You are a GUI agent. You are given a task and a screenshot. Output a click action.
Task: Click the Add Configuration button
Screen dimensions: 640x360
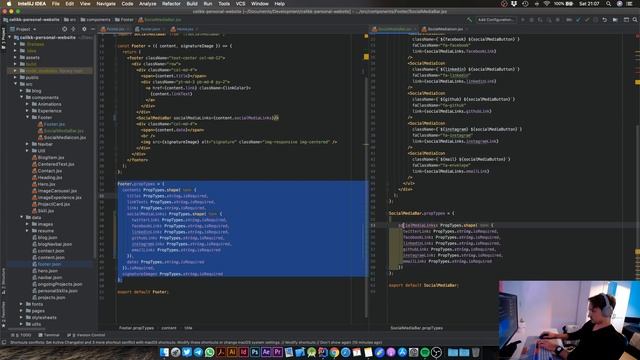point(496,20)
